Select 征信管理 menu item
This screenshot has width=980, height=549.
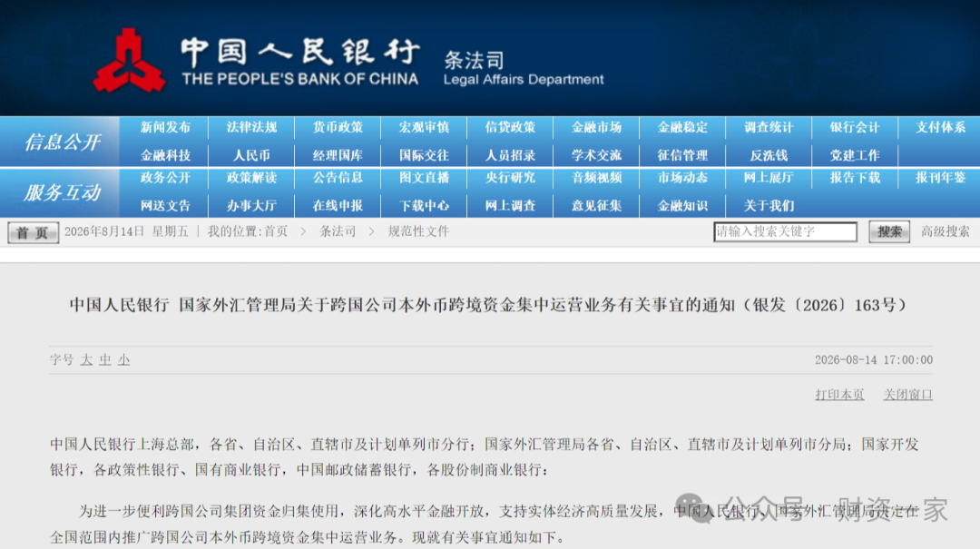pos(682,155)
